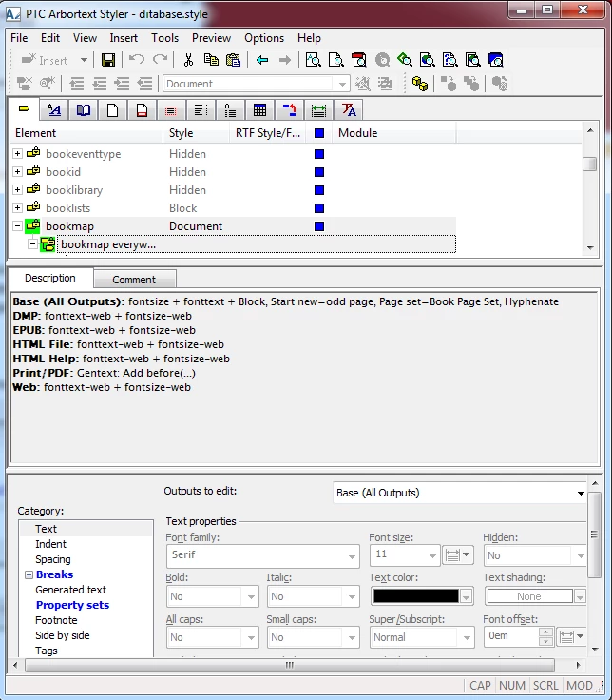The height and width of the screenshot is (700, 612).
Task: Open the Outputs to edit dropdown
Action: tap(581, 493)
